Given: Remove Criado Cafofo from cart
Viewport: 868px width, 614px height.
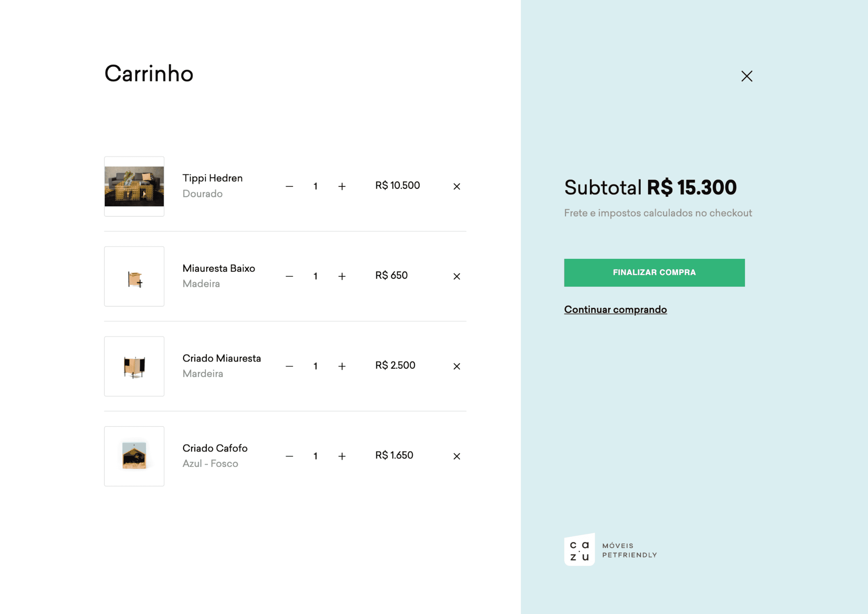Looking at the screenshot, I should click(456, 456).
